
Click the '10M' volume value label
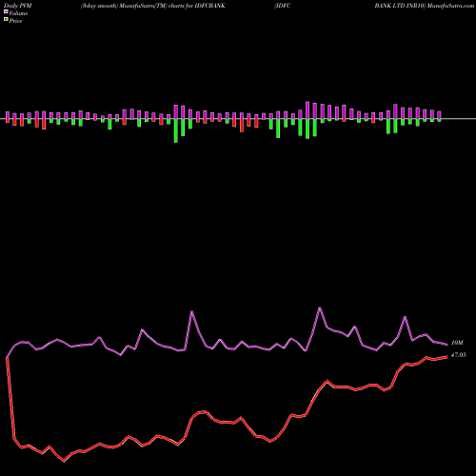[x=457, y=343]
